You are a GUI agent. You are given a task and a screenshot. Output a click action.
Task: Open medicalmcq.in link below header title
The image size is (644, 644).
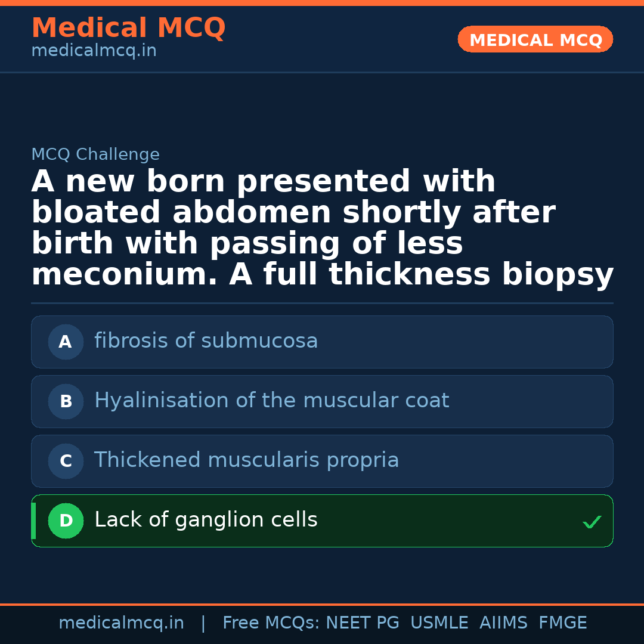tap(94, 51)
